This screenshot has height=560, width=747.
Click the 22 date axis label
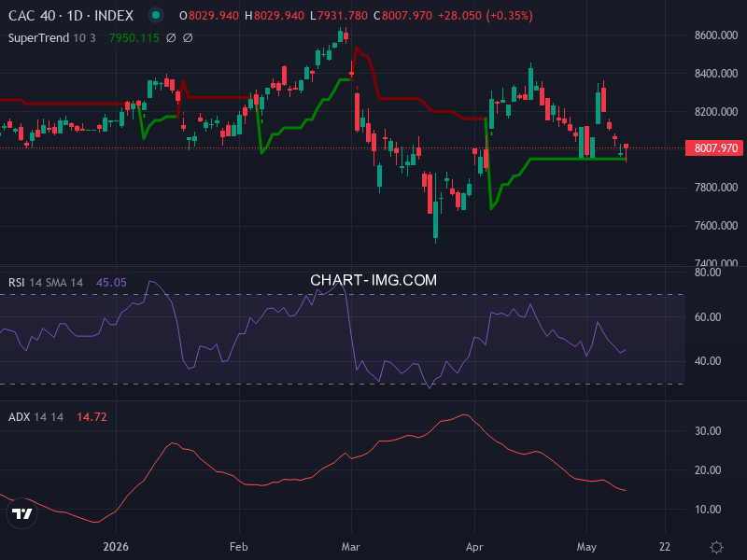665,547
